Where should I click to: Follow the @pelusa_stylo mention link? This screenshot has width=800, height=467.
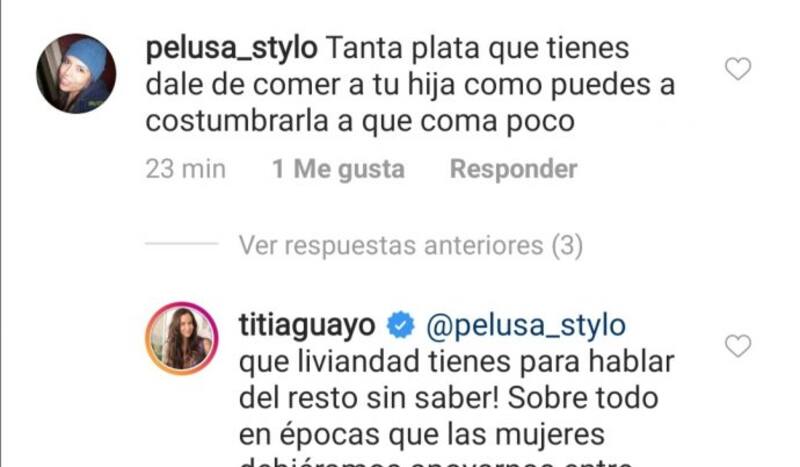[x=526, y=326]
